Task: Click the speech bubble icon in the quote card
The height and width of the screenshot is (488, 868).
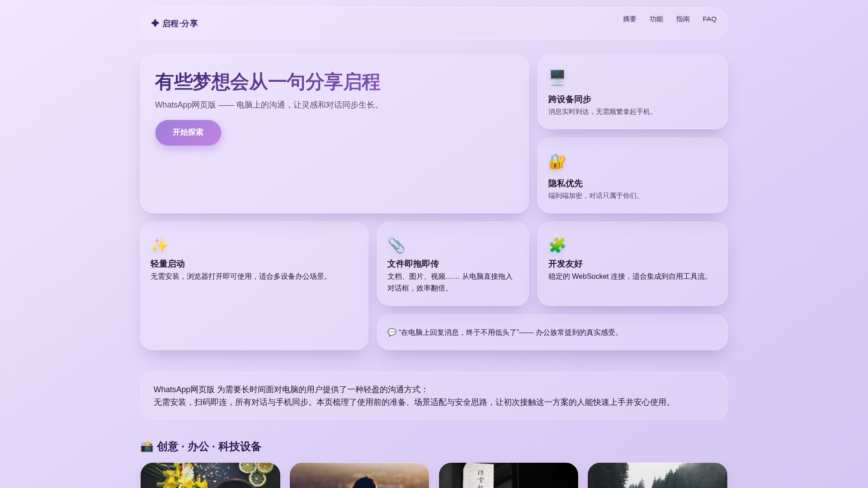Action: [392, 333]
